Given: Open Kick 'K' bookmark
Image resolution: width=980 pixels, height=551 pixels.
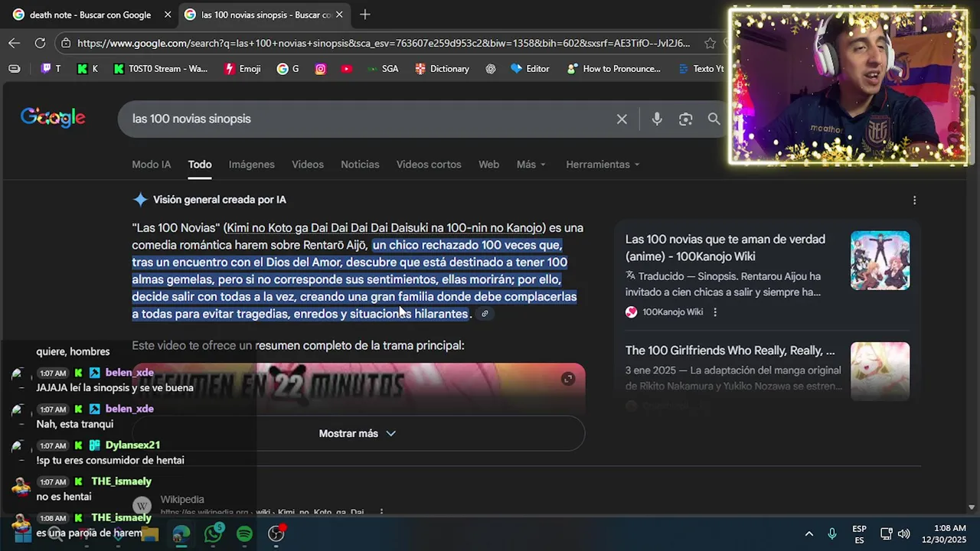Looking at the screenshot, I should pyautogui.click(x=87, y=68).
